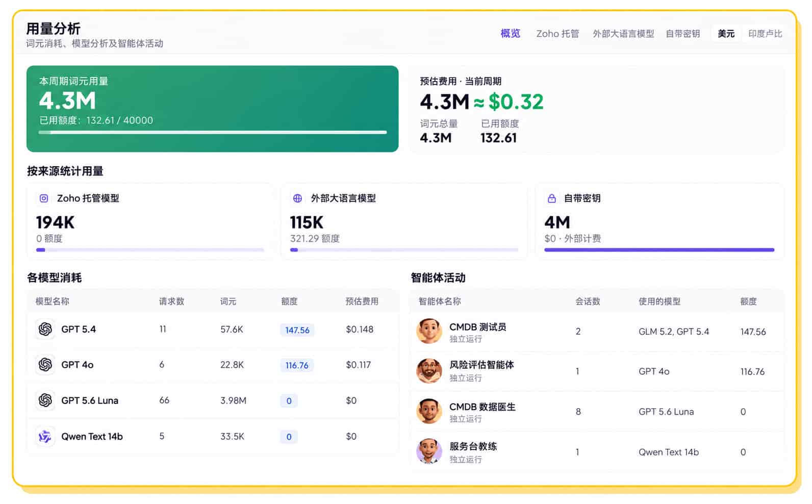The width and height of the screenshot is (812, 504).
Task: Click the Zoho 托管模型 card icon
Action: 44,198
